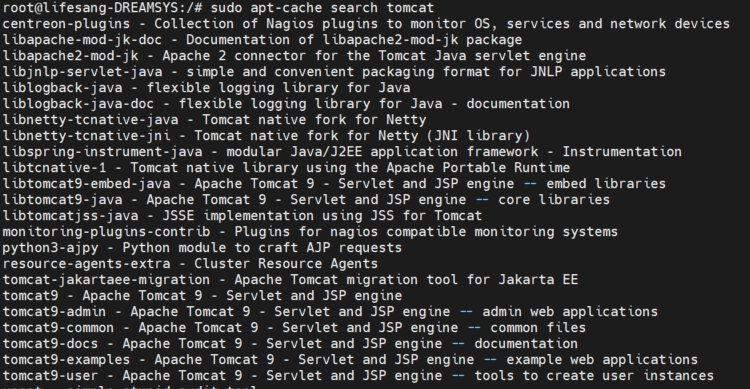Click 'Documentation of libapache2-mod-jk package' text
The image size is (750, 389).
click(x=354, y=40)
